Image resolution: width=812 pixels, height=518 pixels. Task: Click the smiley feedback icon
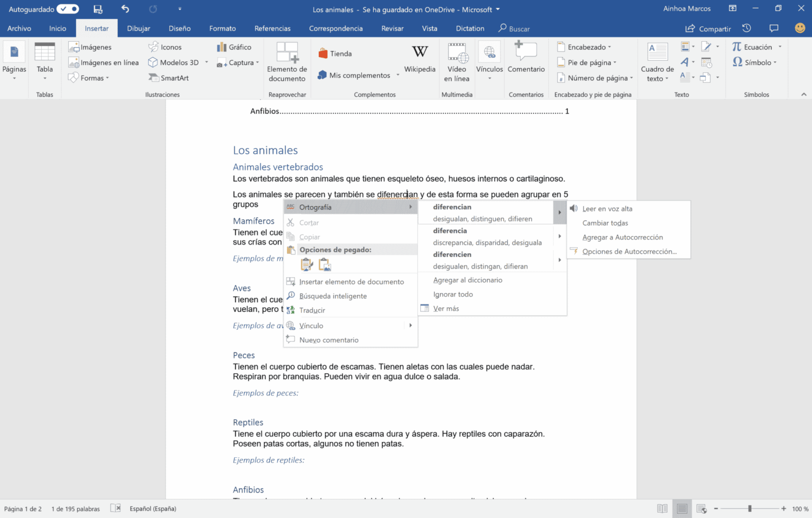point(800,28)
